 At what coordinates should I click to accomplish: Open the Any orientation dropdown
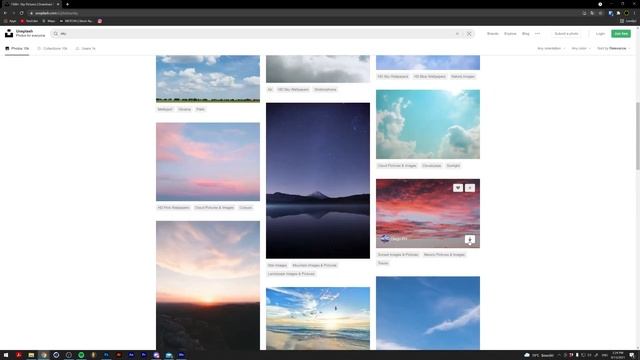tap(551, 49)
